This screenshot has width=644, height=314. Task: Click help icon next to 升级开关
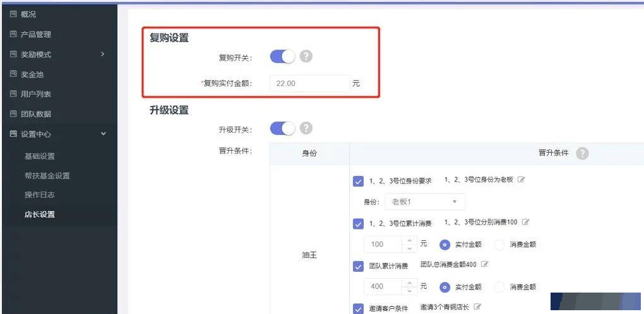point(306,129)
